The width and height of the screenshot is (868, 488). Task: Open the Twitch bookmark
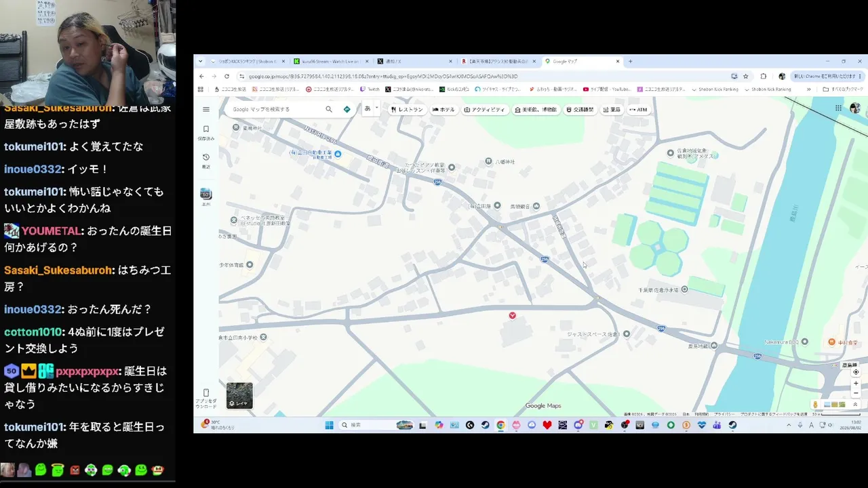[x=370, y=89]
